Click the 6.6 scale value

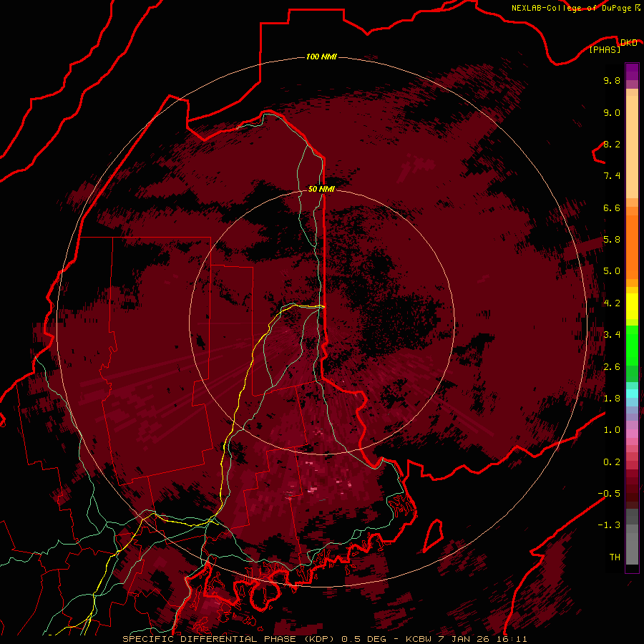click(612, 208)
